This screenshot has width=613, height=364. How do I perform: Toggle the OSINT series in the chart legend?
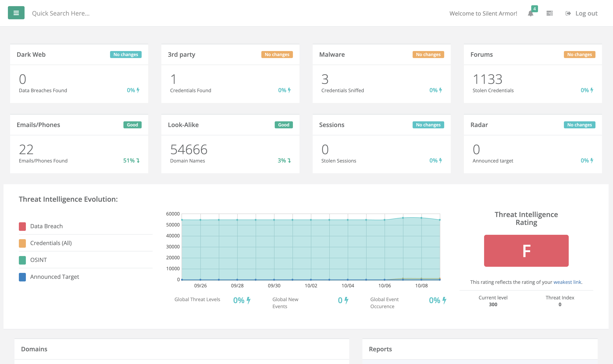[x=38, y=260]
